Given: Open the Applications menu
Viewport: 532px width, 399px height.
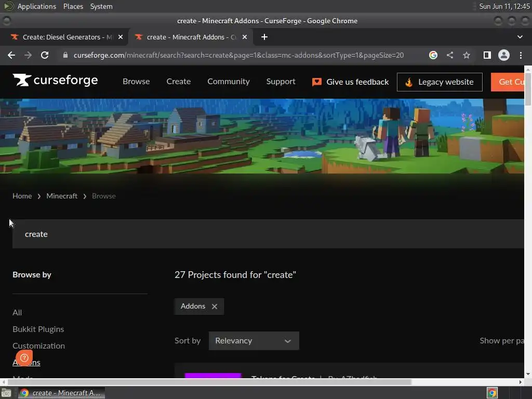Looking at the screenshot, I should click(37, 6).
